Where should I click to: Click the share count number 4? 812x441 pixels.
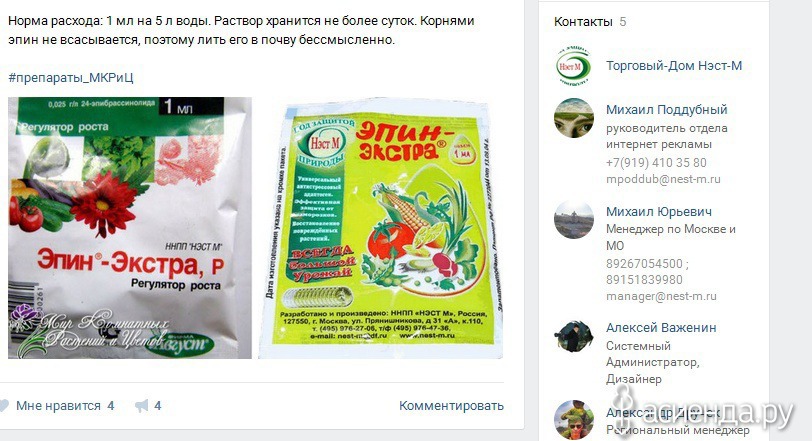[157, 406]
